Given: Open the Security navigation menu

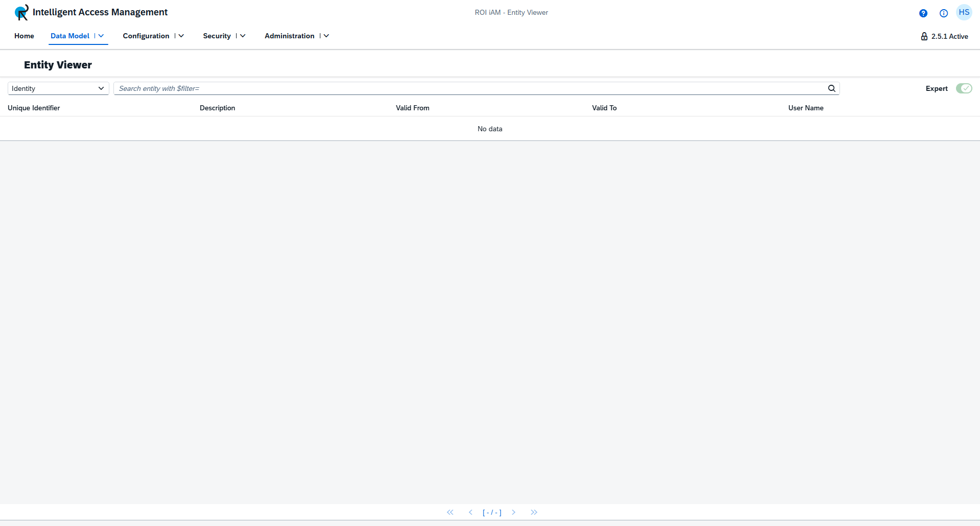Looking at the screenshot, I should (x=217, y=36).
